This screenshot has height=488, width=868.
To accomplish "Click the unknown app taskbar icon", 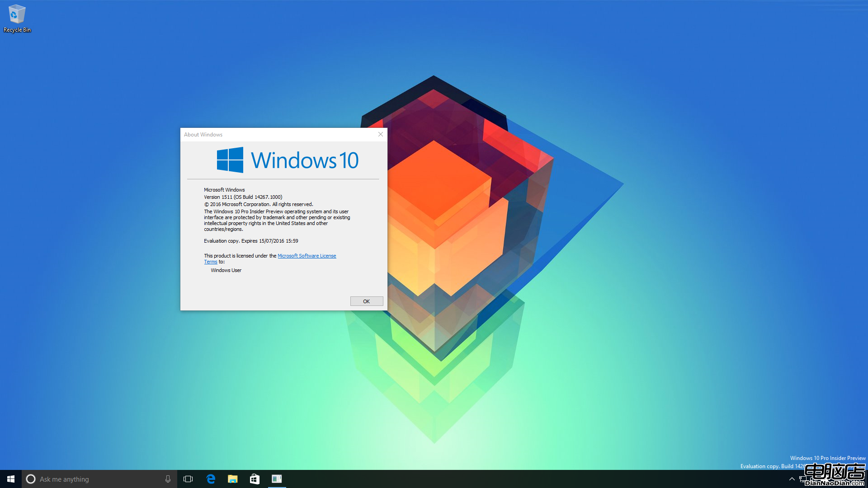I will [x=276, y=479].
